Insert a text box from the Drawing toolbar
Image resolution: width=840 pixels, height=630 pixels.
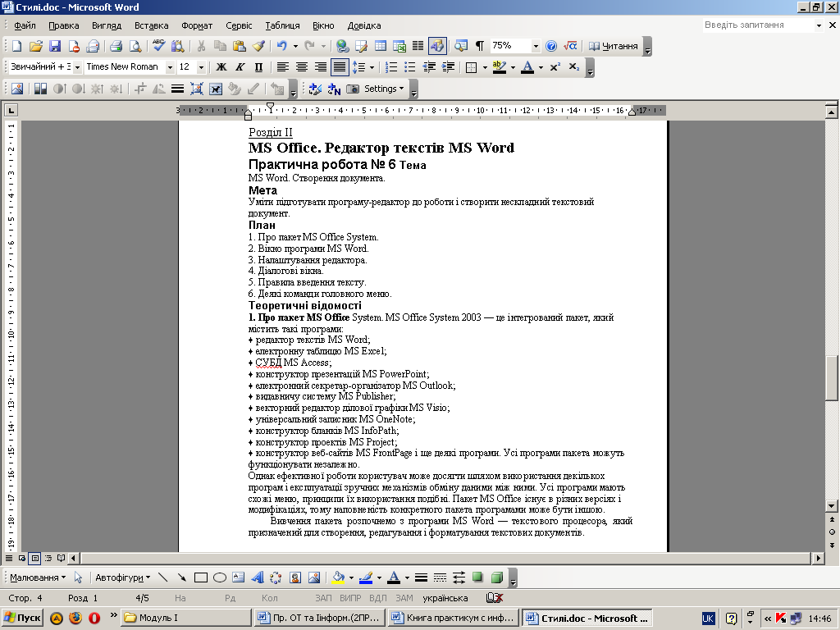click(239, 577)
